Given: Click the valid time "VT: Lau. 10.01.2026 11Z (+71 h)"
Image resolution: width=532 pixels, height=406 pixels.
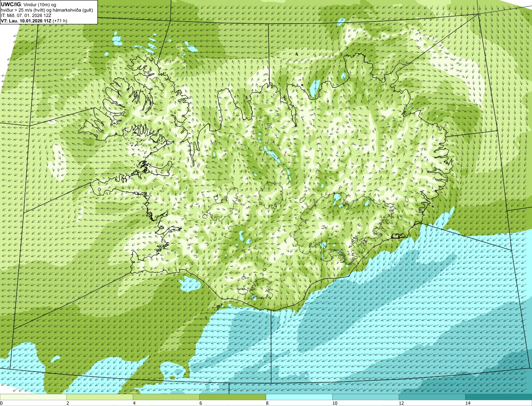Looking at the screenshot, I should pos(34,20).
